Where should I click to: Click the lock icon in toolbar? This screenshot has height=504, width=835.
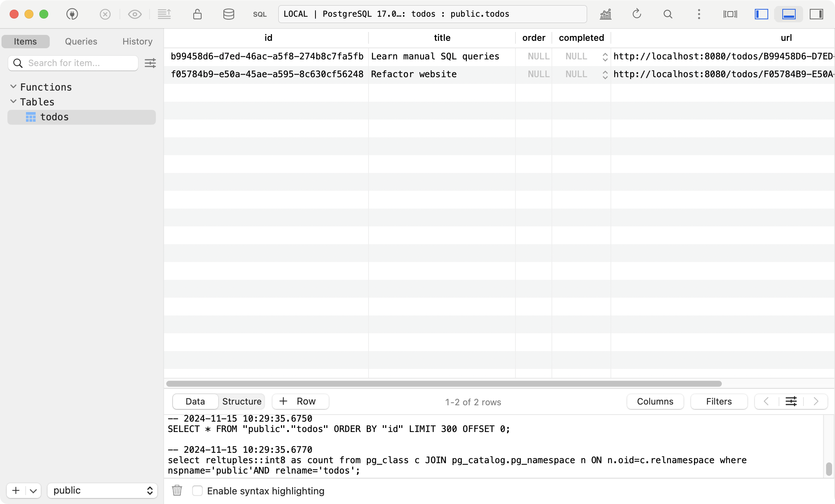coord(197,14)
